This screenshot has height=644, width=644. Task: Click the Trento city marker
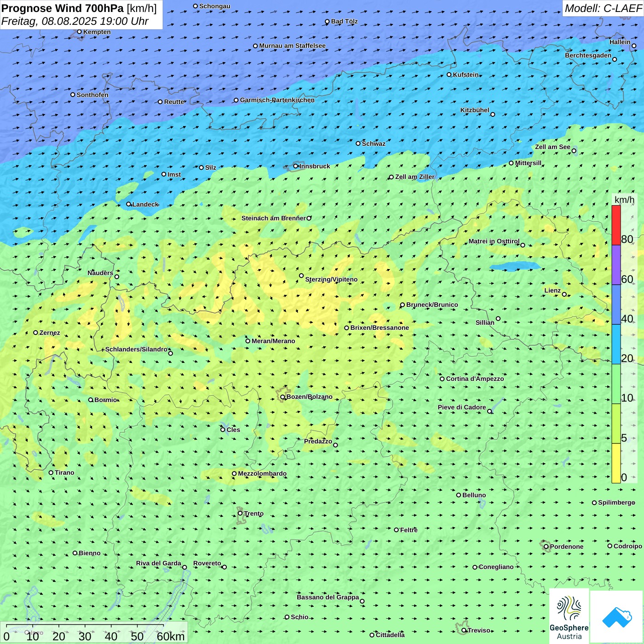[240, 513]
